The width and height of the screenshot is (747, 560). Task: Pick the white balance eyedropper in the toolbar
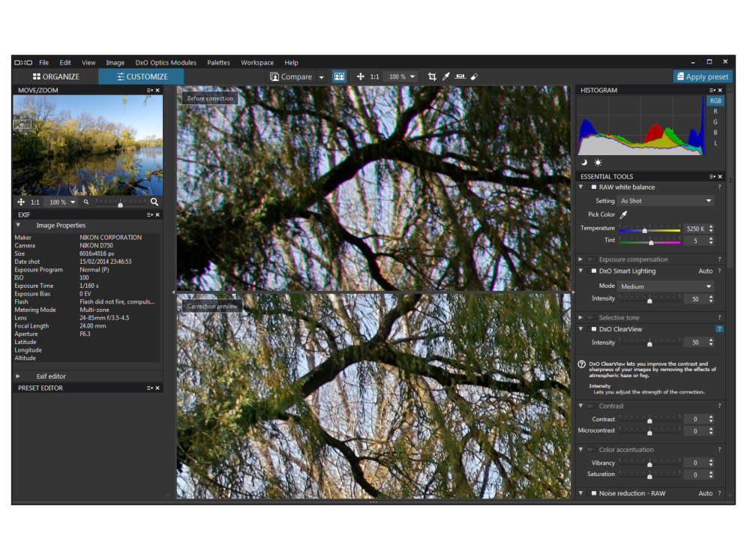coord(446,76)
